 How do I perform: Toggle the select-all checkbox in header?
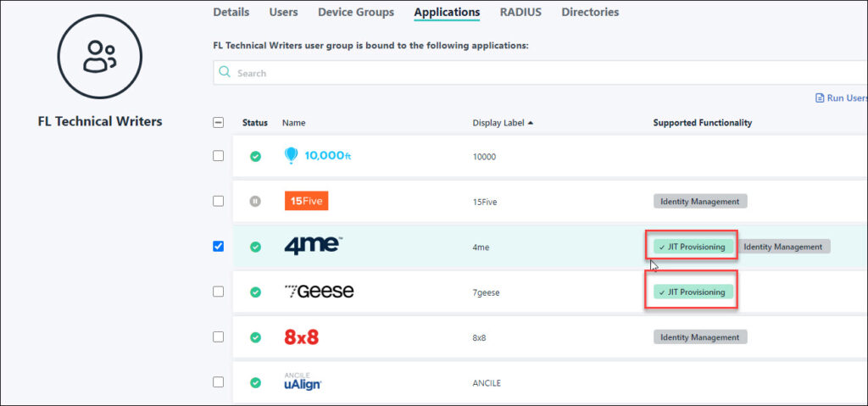218,123
